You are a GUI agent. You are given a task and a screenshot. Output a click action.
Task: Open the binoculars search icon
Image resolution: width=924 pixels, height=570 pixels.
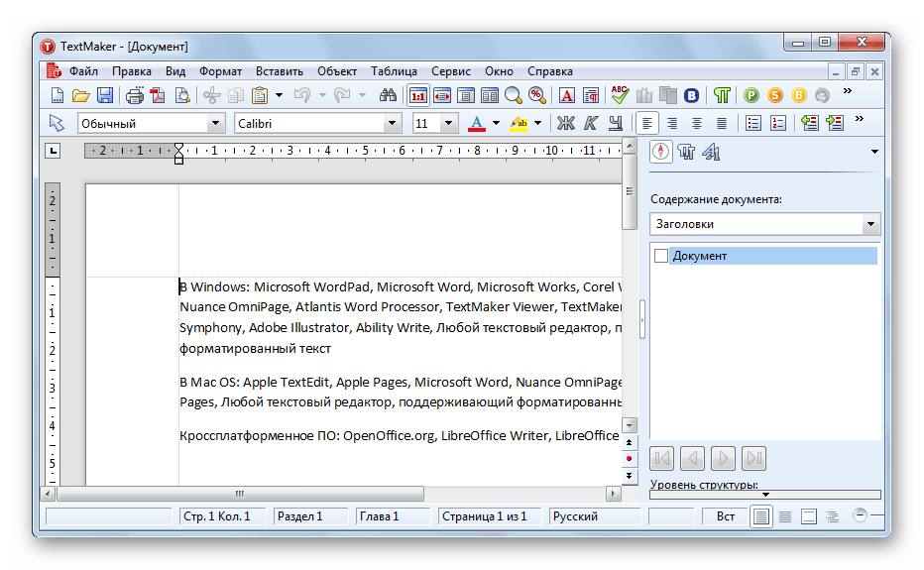click(x=388, y=95)
